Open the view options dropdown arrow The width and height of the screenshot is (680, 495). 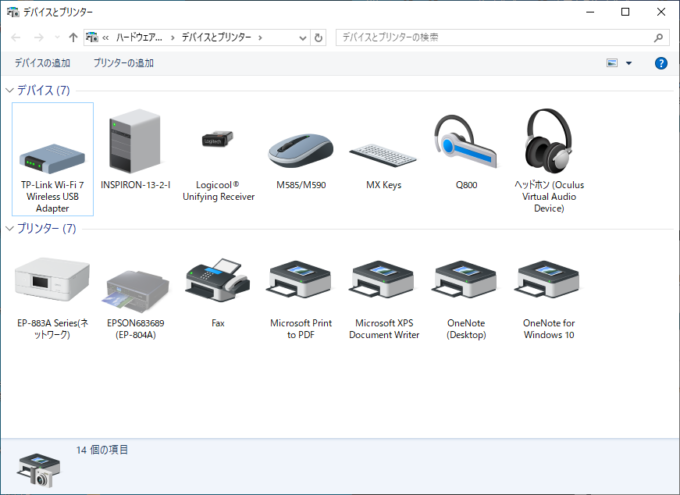coord(629,63)
